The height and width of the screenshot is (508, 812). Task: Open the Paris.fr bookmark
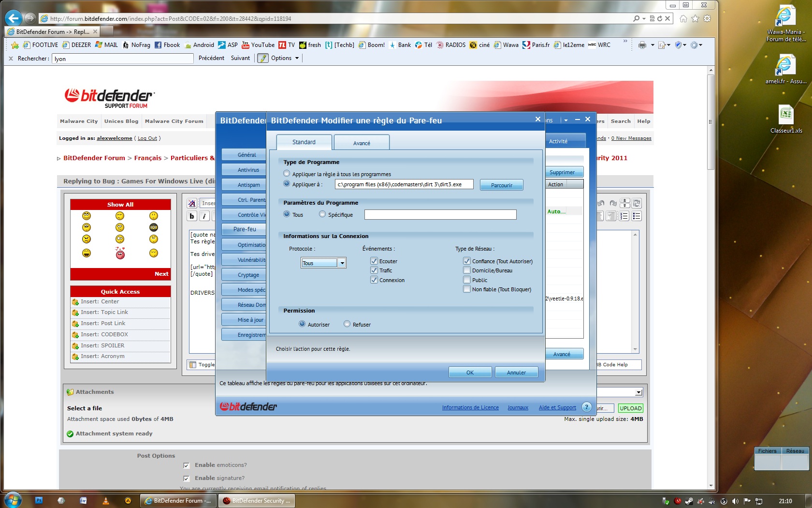(x=536, y=45)
